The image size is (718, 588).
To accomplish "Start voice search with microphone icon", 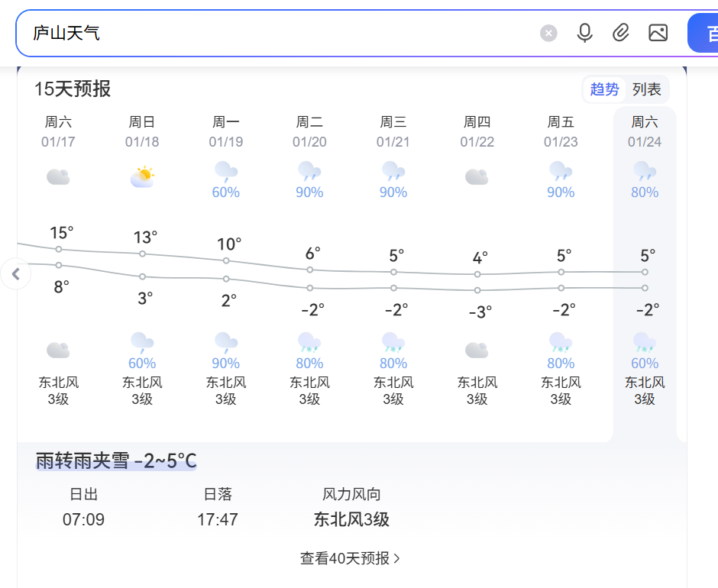I will [584, 33].
